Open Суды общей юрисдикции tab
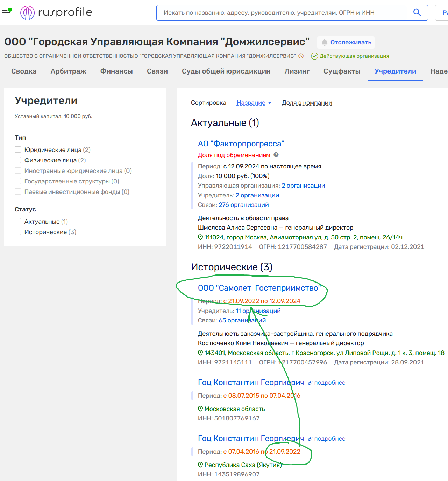 click(x=226, y=71)
